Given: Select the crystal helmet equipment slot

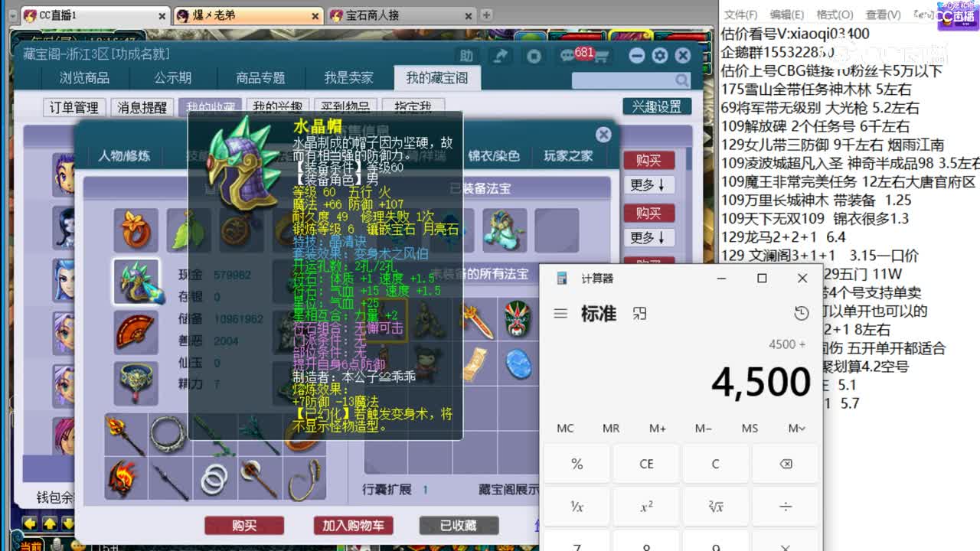Looking at the screenshot, I should (x=136, y=281).
